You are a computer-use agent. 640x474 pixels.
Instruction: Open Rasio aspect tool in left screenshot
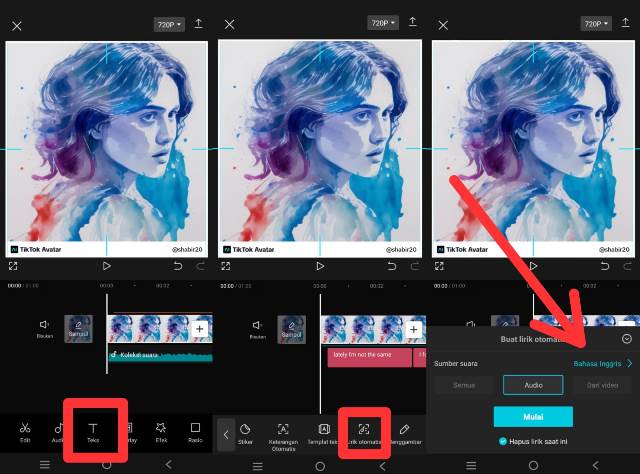pyautogui.click(x=196, y=432)
